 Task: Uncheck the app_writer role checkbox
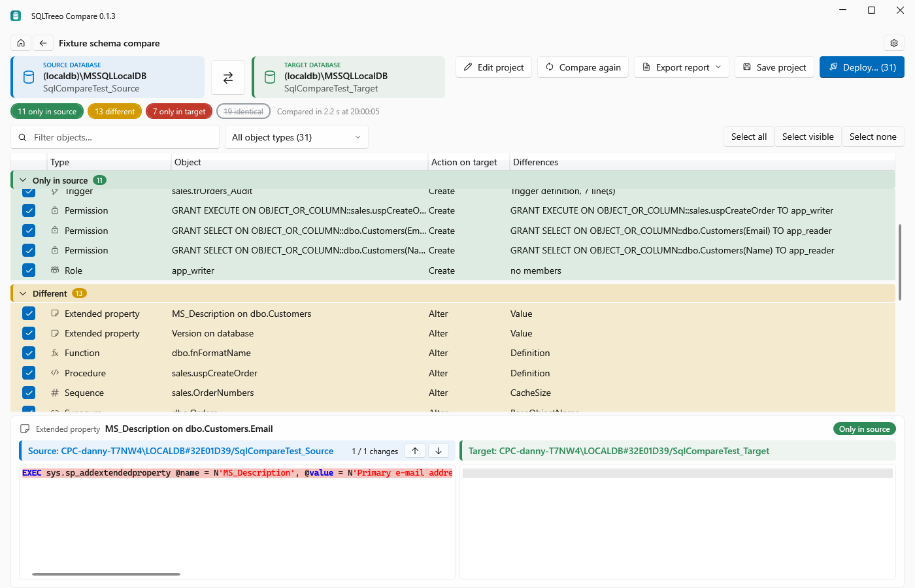(29, 270)
